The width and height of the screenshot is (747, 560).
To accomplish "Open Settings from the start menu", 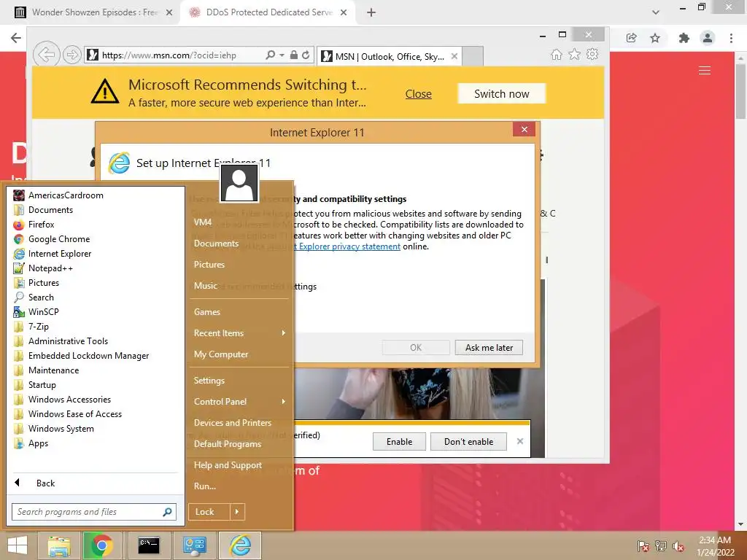I will pyautogui.click(x=209, y=381).
